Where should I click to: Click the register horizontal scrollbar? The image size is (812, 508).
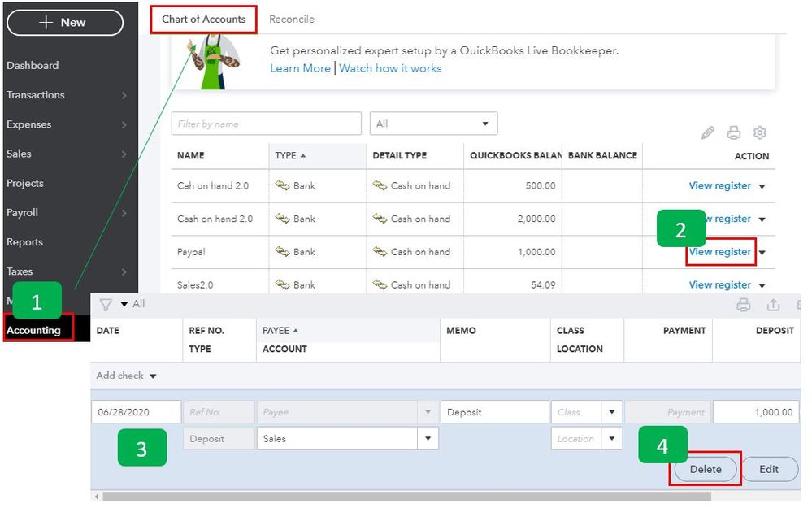(x=406, y=496)
